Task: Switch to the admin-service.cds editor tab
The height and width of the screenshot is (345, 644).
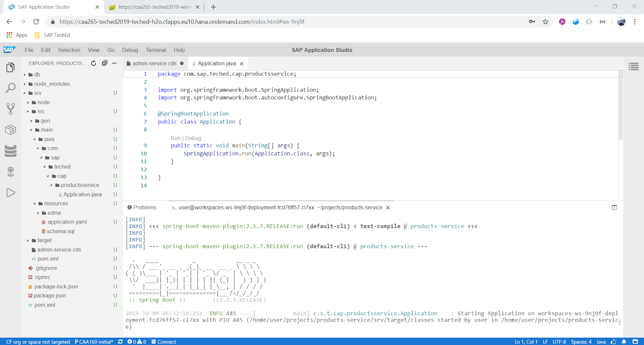Action: pos(155,64)
